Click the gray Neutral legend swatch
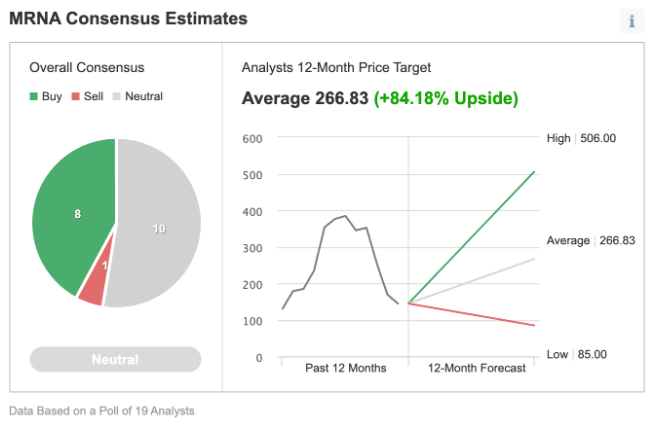 [x=117, y=97]
